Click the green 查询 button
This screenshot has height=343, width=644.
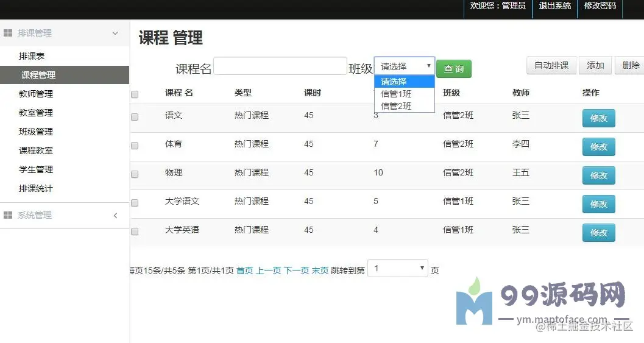click(454, 69)
